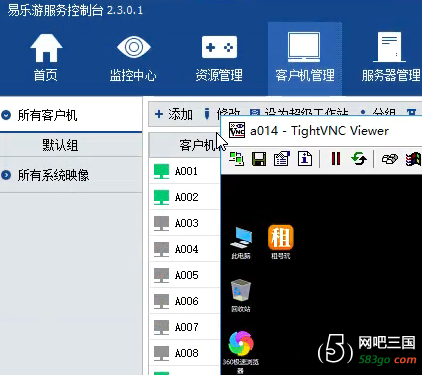This screenshot has width=422, height=375.
Task: Select client A001 row
Action: click(185, 171)
